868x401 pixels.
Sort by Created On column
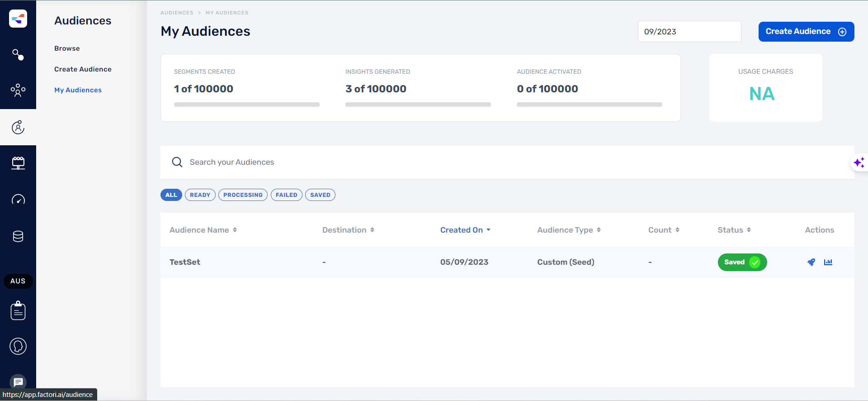point(466,230)
